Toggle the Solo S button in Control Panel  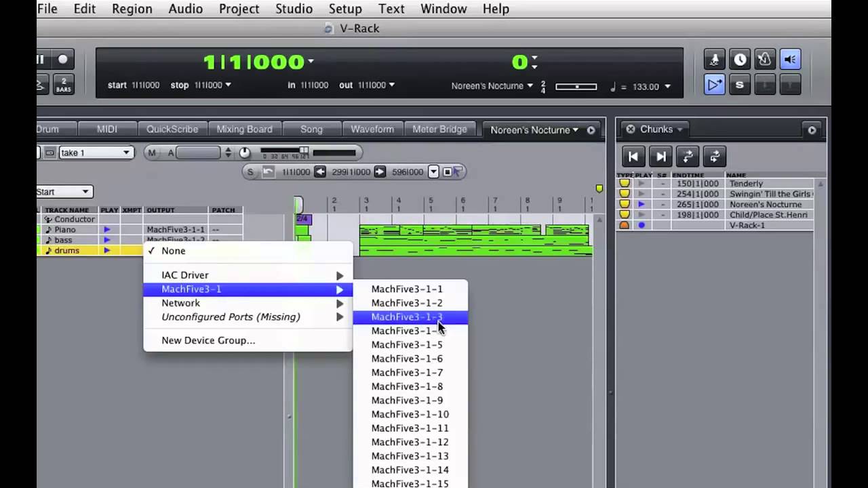pyautogui.click(x=740, y=85)
